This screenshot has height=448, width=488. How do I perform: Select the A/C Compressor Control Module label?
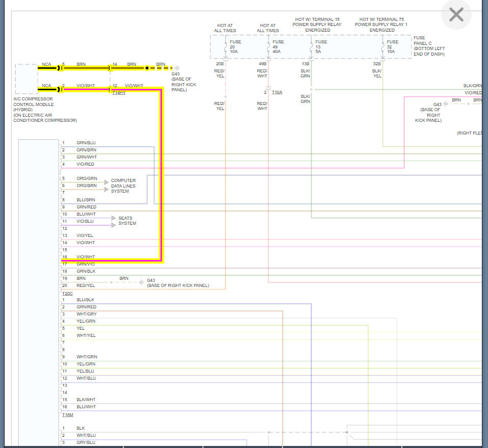pyautogui.click(x=45, y=110)
